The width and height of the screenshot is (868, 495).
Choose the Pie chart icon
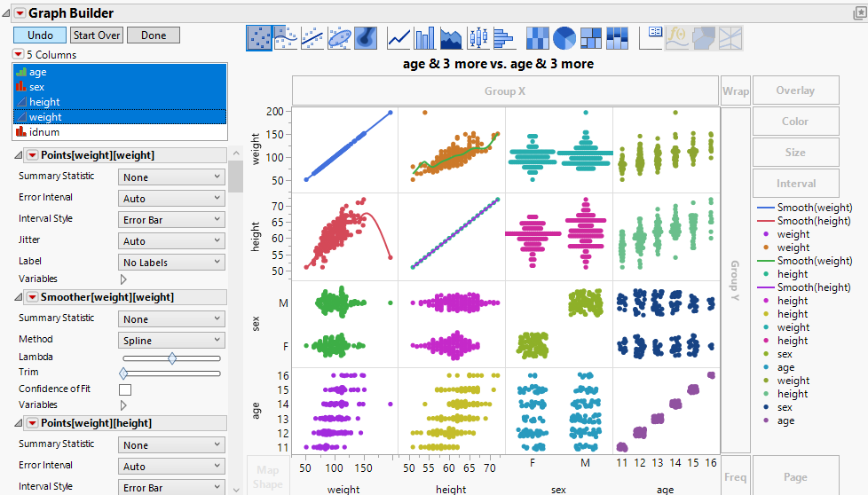pyautogui.click(x=564, y=38)
